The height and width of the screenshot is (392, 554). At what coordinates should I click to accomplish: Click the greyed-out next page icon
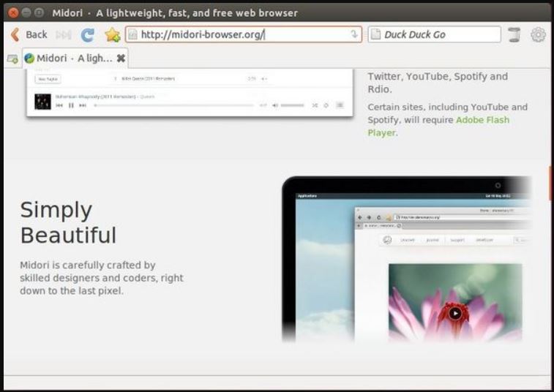(x=64, y=34)
